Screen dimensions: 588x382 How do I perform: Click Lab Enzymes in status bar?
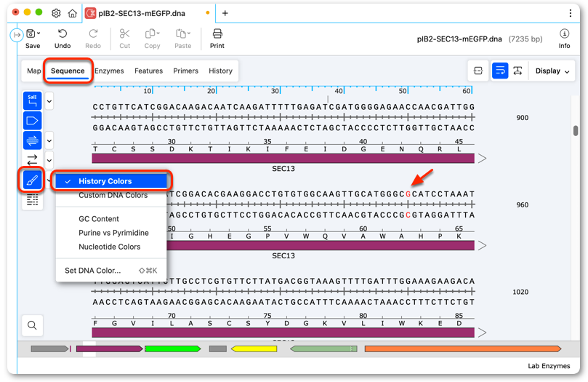tap(549, 366)
